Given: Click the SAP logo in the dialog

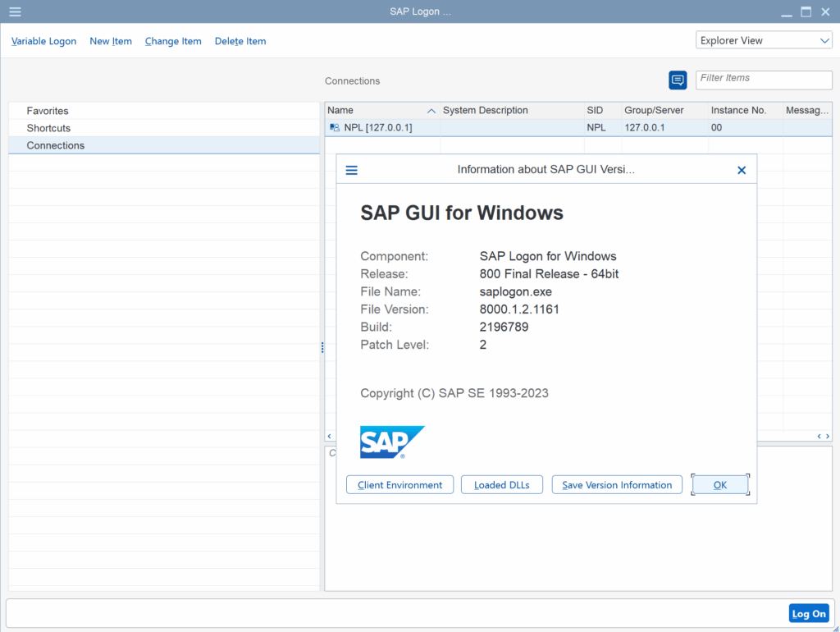Looking at the screenshot, I should (392, 442).
